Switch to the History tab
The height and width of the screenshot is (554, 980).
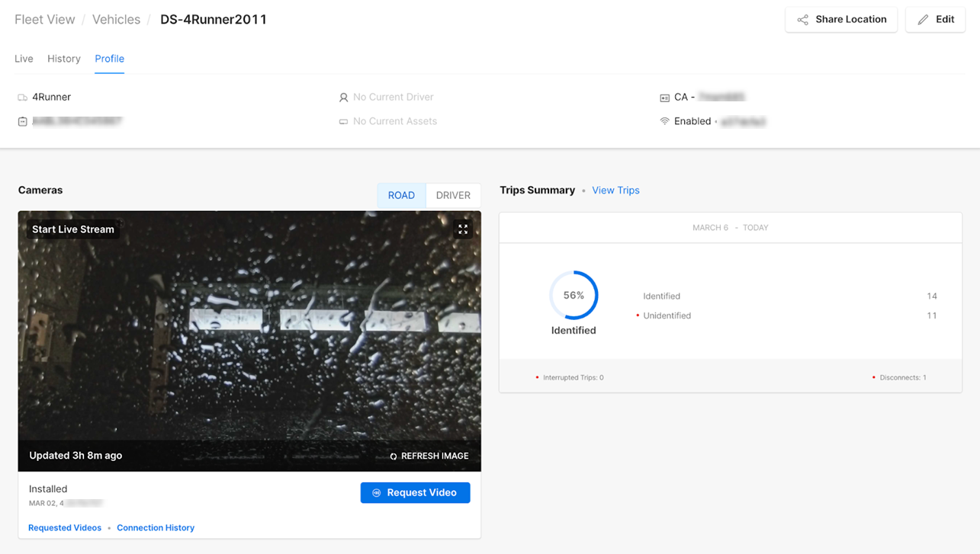(x=63, y=59)
